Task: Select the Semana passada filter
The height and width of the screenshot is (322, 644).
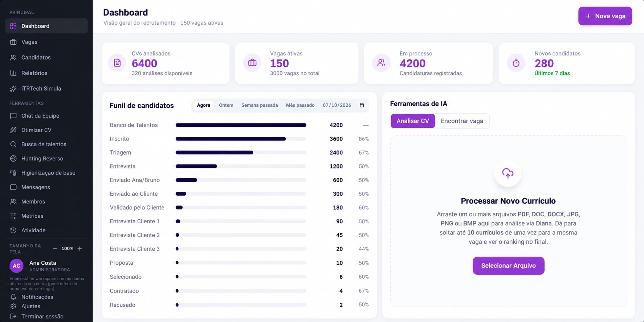Action: [x=260, y=105]
